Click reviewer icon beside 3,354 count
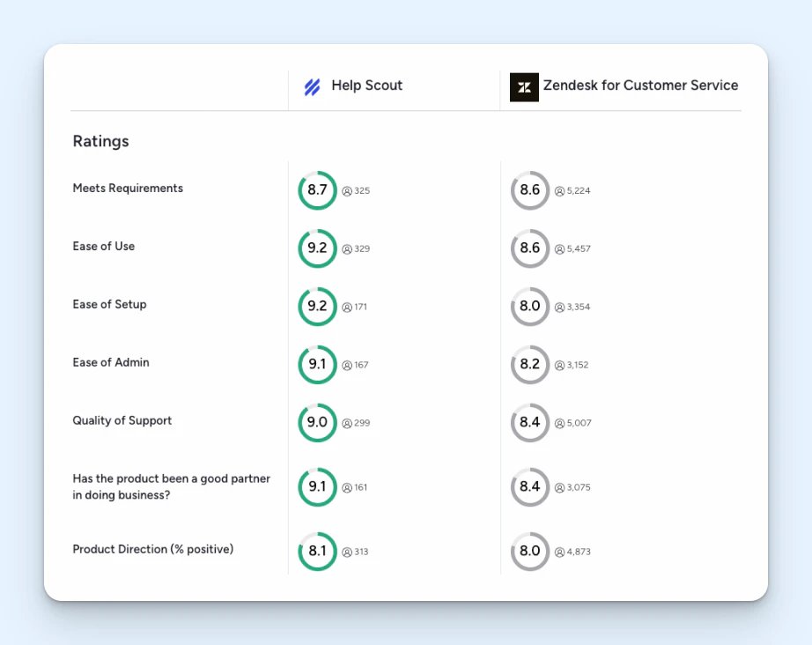812x645 pixels. pos(559,308)
